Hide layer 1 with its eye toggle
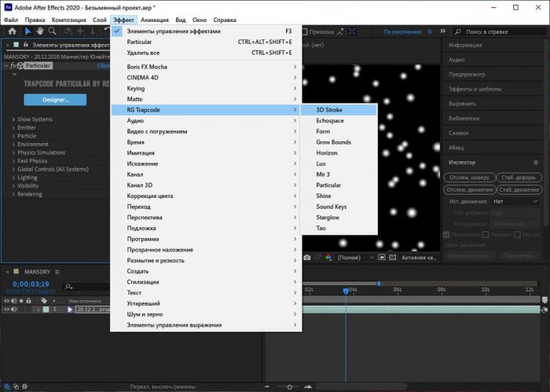This screenshot has width=550, height=392. pyautogui.click(x=6, y=310)
